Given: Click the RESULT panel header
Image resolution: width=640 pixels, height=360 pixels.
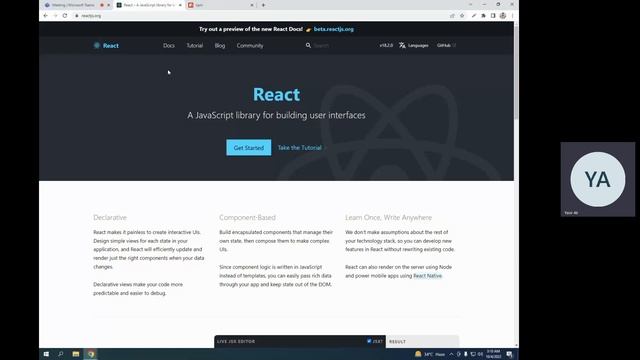Looking at the screenshot, I should (x=397, y=342).
